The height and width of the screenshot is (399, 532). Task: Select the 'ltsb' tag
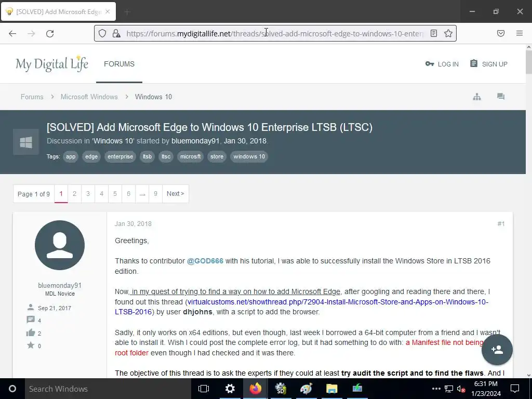[147, 156]
